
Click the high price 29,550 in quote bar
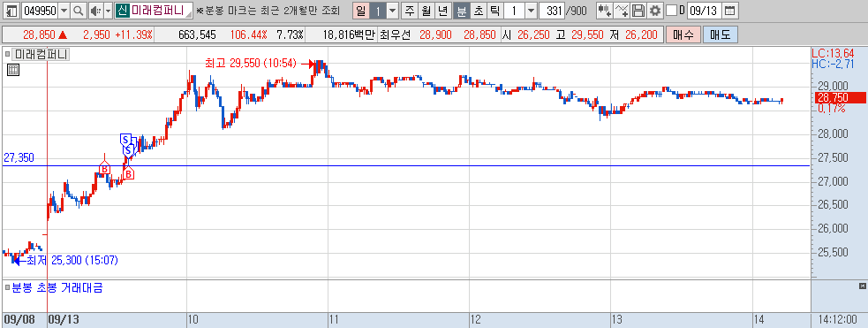pos(587,34)
